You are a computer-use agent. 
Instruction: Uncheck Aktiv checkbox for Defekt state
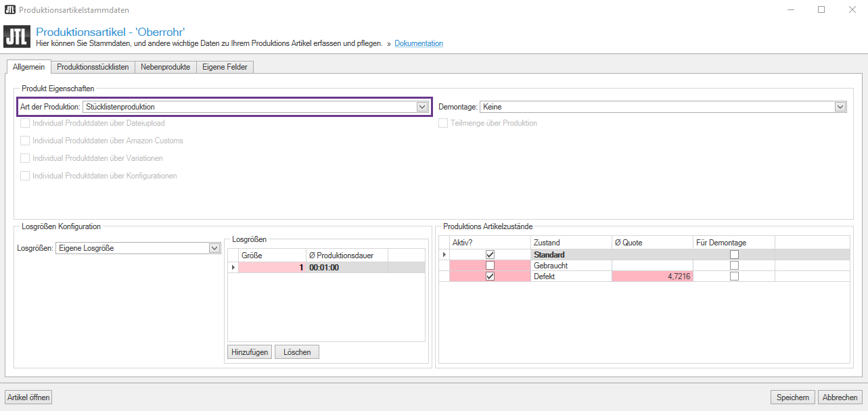coord(490,276)
